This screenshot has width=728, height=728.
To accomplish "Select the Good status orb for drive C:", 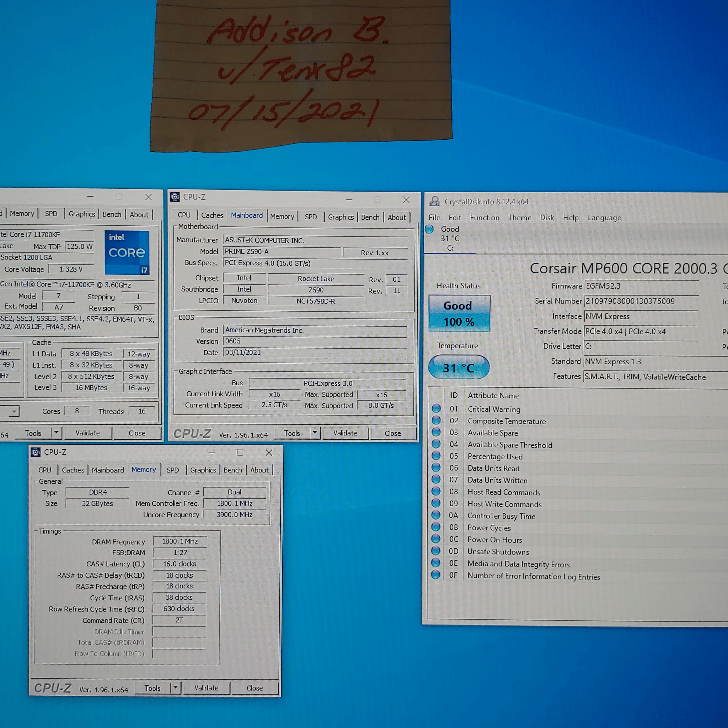I will pyautogui.click(x=429, y=229).
